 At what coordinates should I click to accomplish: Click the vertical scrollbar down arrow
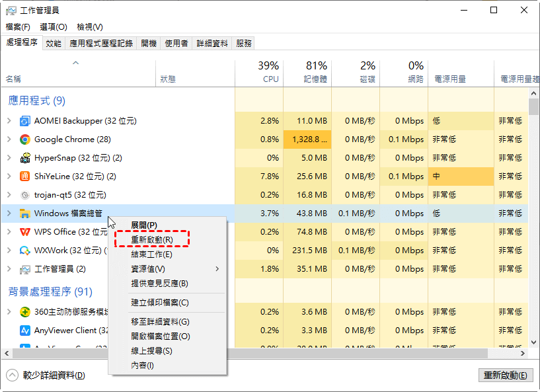coord(534,342)
